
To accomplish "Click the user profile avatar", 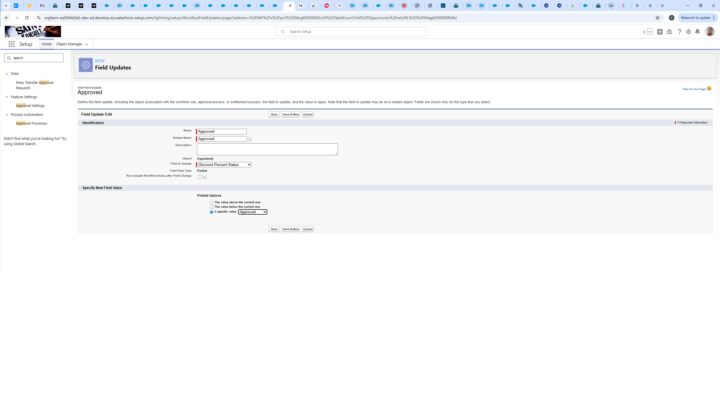I will click(x=710, y=32).
